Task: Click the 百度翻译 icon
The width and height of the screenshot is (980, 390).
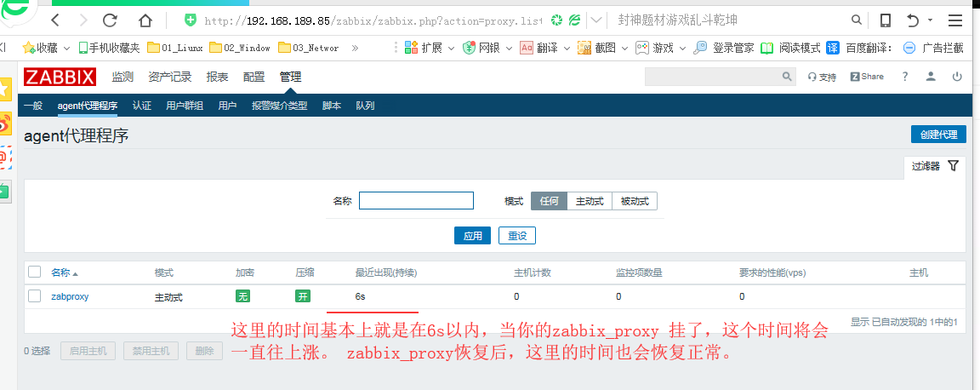Action: pyautogui.click(x=833, y=48)
